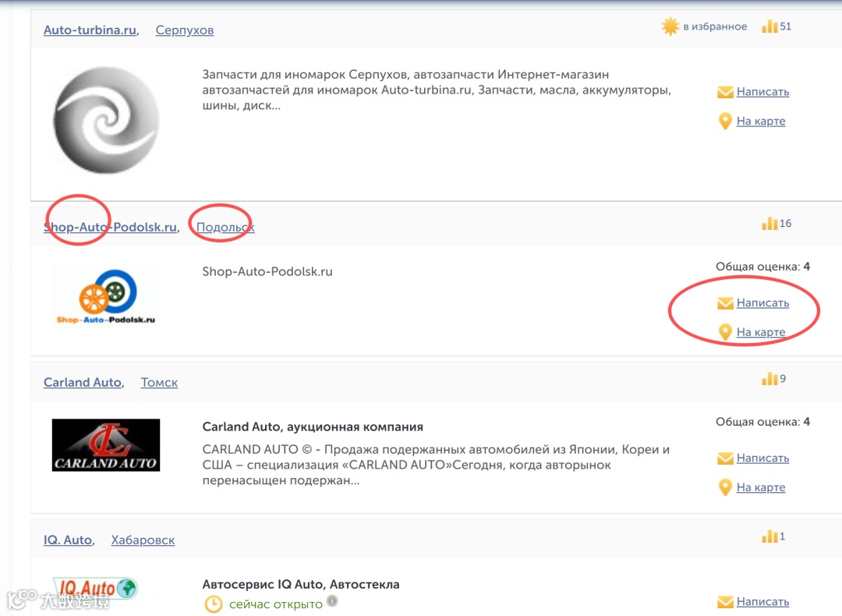Open the Подольск city link

coord(225,227)
